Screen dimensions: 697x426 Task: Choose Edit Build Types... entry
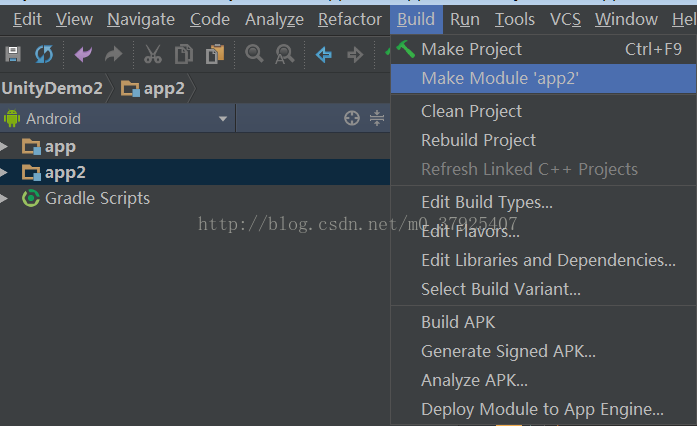(543, 202)
